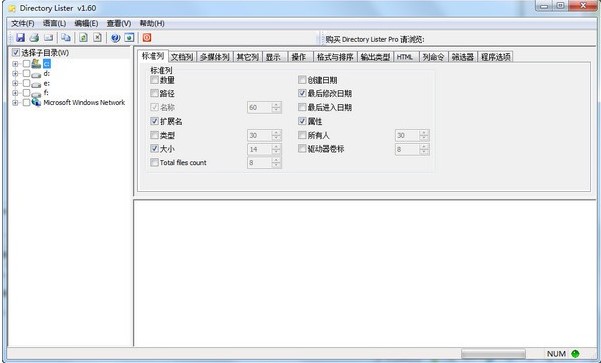
Task: Click the Microsoft Windows Network globe icon
Action: click(36, 102)
